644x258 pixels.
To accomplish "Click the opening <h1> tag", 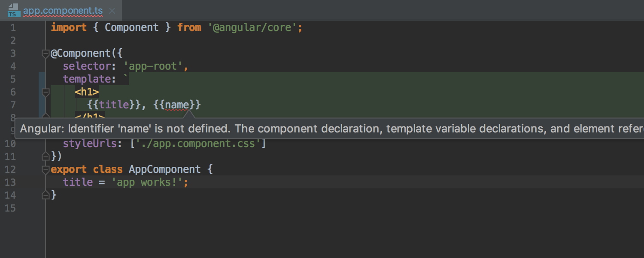I will [87, 92].
